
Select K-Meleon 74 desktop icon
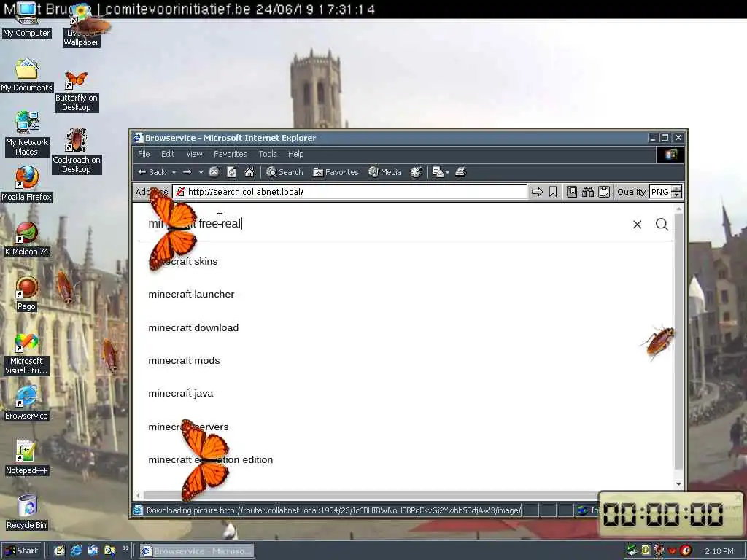(x=27, y=239)
